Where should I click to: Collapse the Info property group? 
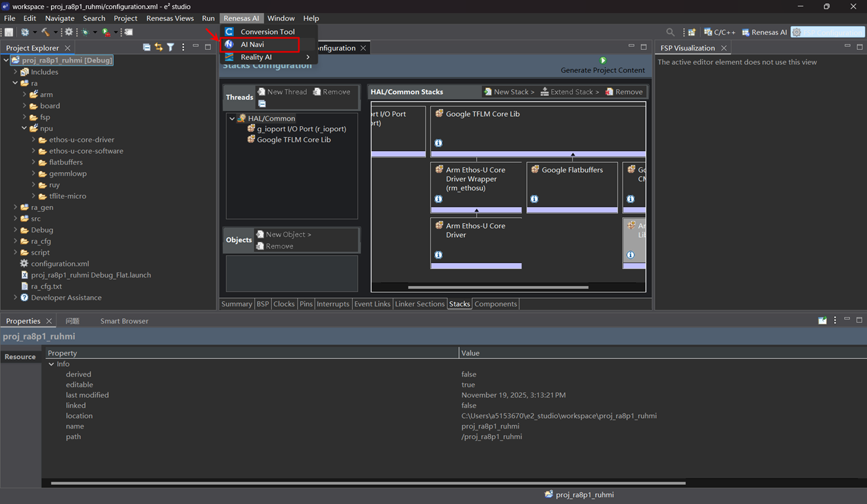[52, 364]
